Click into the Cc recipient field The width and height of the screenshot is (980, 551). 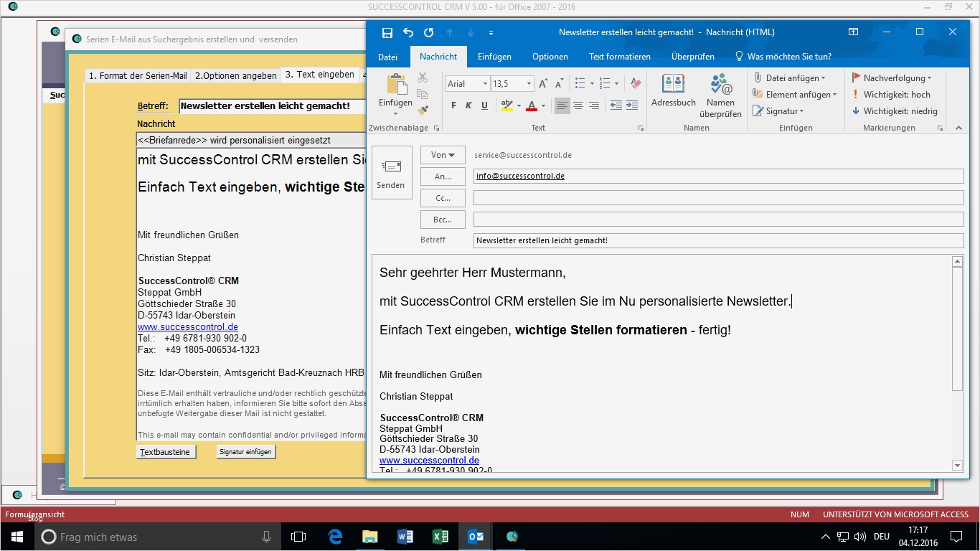coord(717,198)
